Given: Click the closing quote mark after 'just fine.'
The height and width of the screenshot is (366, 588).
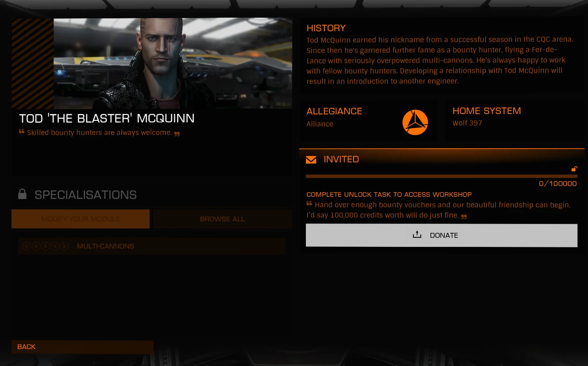Looking at the screenshot, I should (x=464, y=217).
